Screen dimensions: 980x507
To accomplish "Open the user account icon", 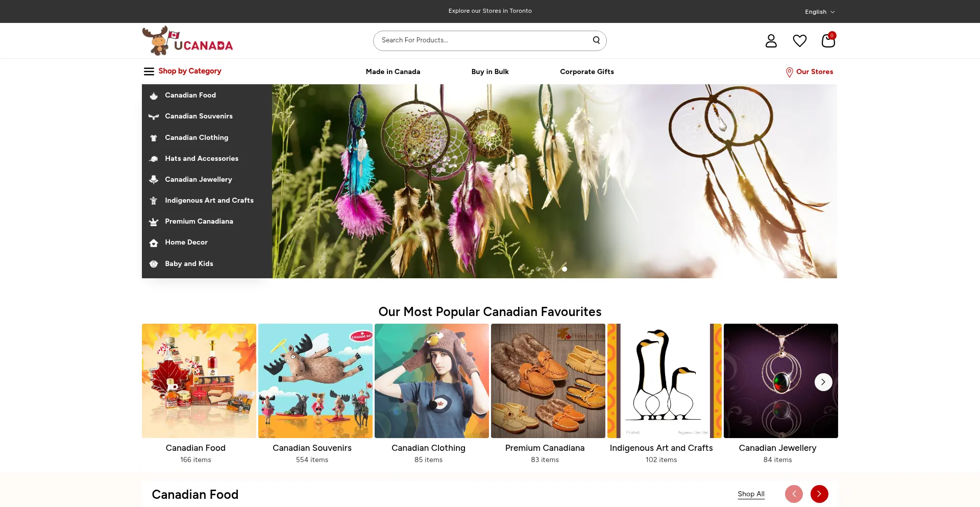I will point(771,41).
